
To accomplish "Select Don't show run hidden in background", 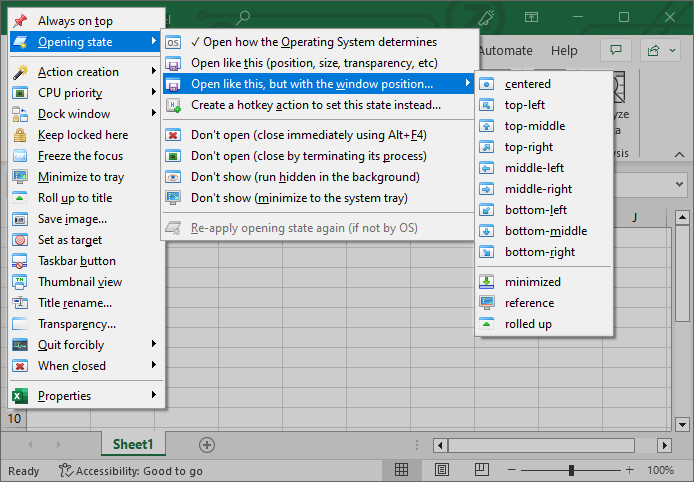I will [x=317, y=177].
